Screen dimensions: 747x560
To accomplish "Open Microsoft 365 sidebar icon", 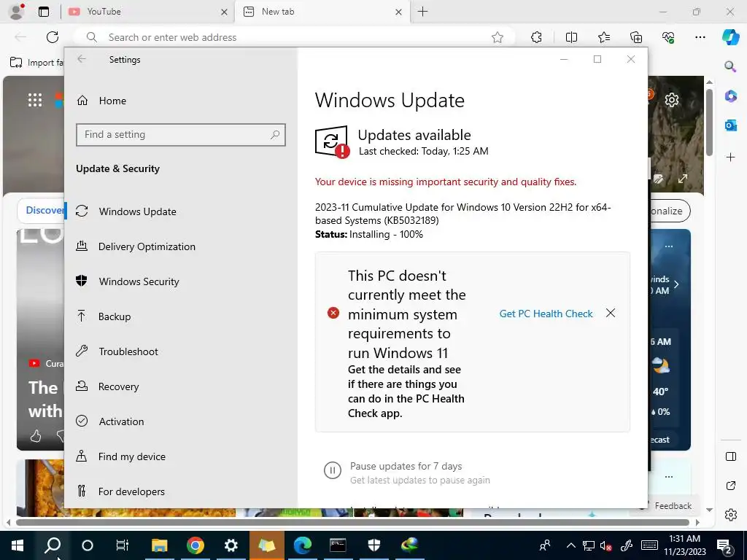I will pos(730,96).
